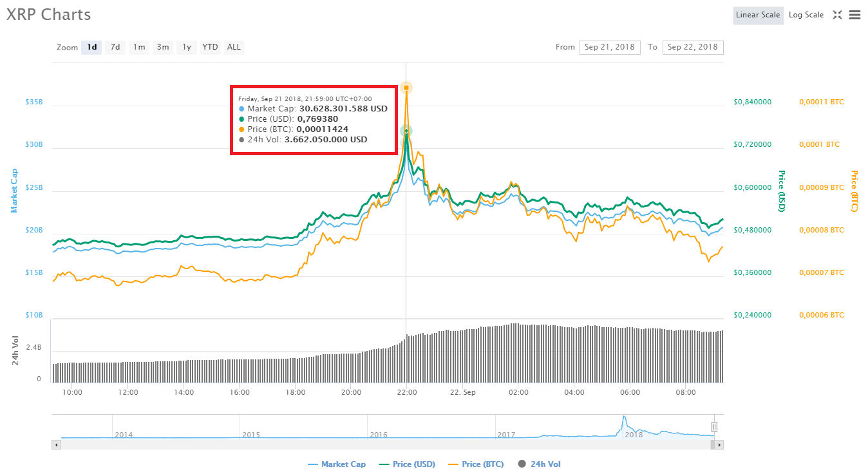
Task: Select the 1m zoom range
Action: pyautogui.click(x=139, y=47)
